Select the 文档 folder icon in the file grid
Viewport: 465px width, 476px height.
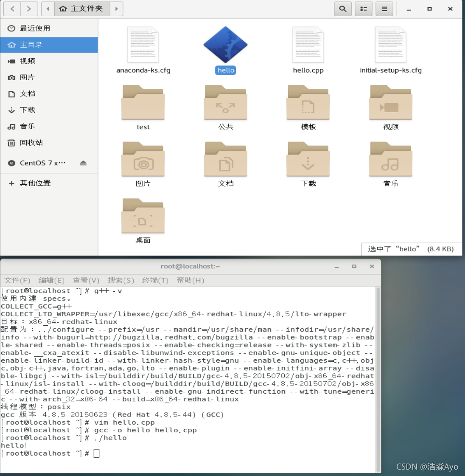click(226, 159)
